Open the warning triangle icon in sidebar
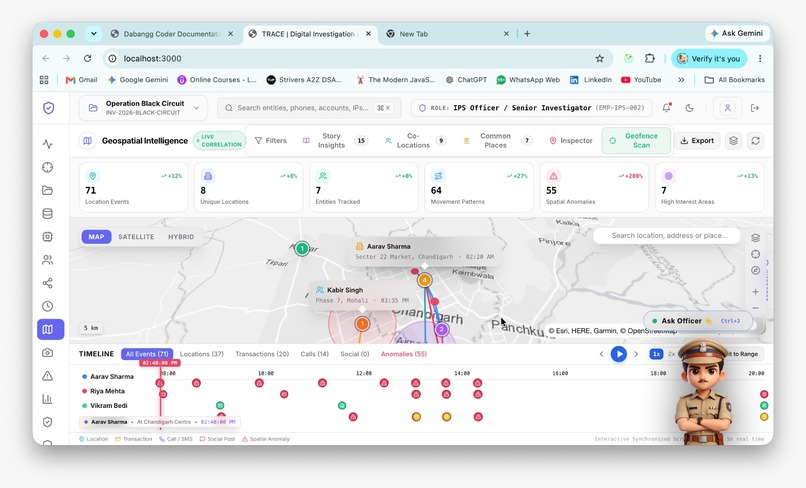 pyautogui.click(x=48, y=376)
